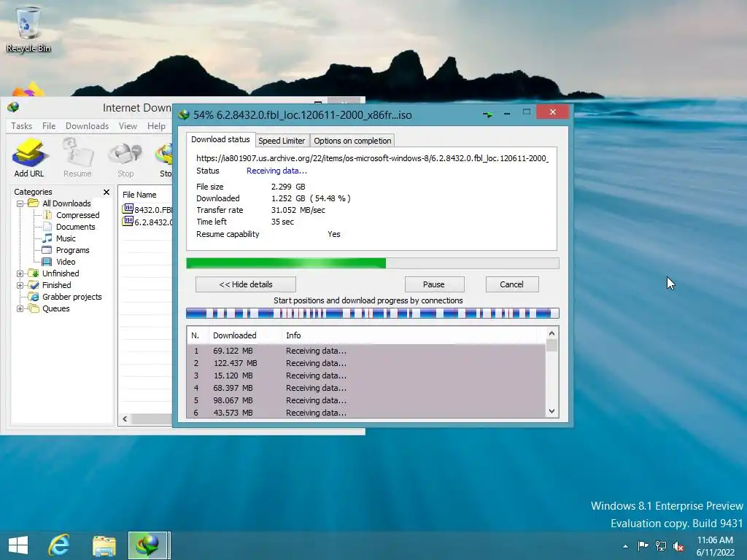This screenshot has height=560, width=747.
Task: Click the archive.org download URL text
Action: (372, 158)
